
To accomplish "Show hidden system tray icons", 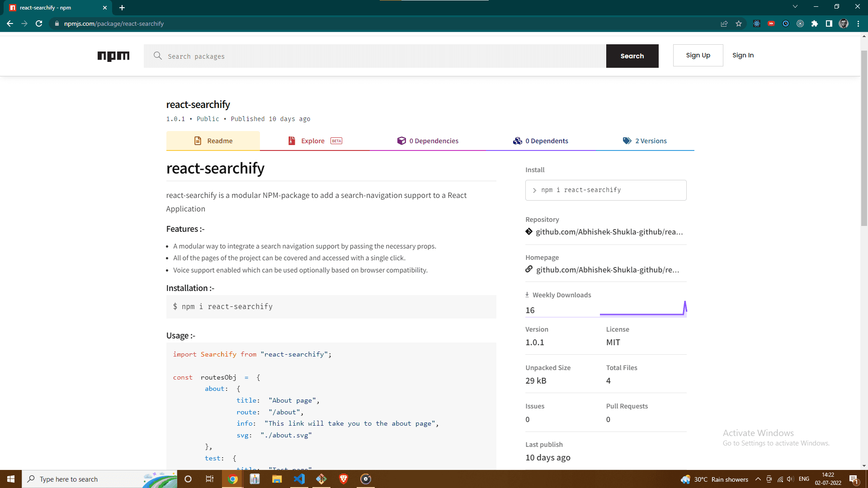I will 758,479.
